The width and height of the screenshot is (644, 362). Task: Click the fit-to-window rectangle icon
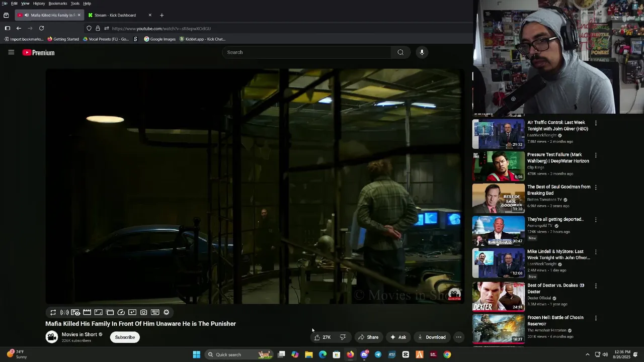tap(98, 312)
